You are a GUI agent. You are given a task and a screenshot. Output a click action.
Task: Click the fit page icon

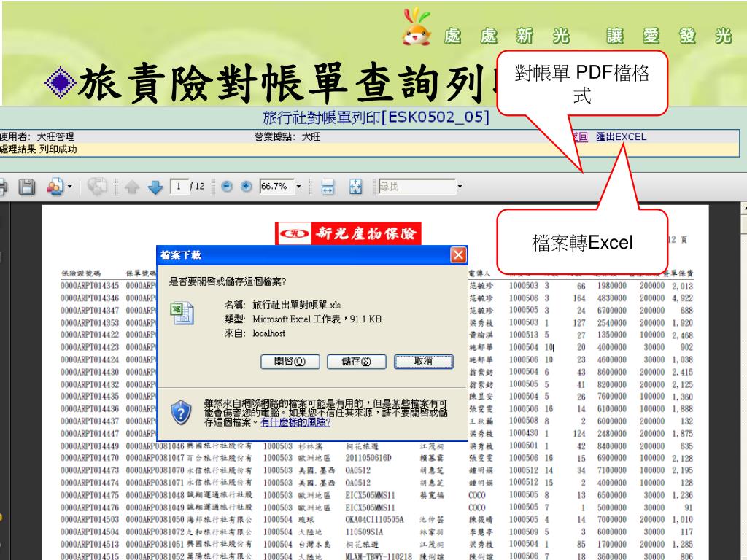[355, 187]
